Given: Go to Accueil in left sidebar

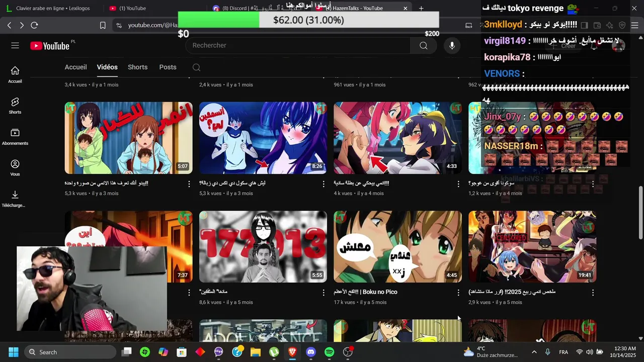Looking at the screenshot, I should pyautogui.click(x=15, y=74).
